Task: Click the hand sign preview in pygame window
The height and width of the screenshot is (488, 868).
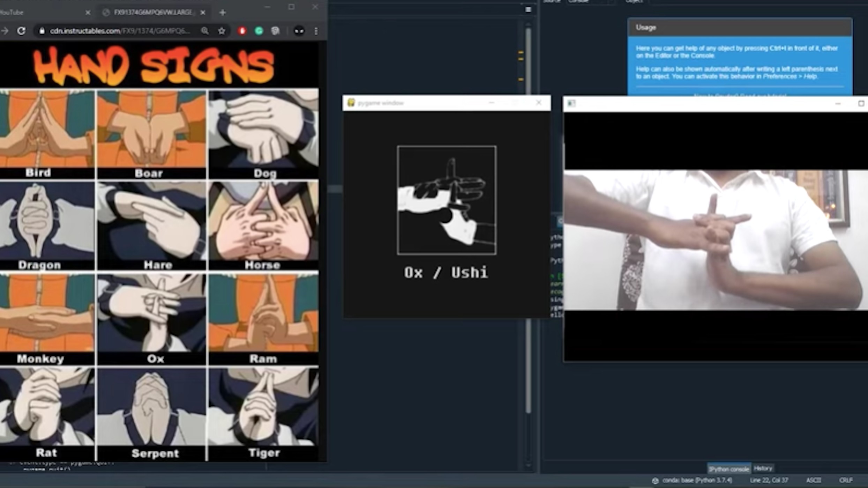Action: [x=447, y=200]
